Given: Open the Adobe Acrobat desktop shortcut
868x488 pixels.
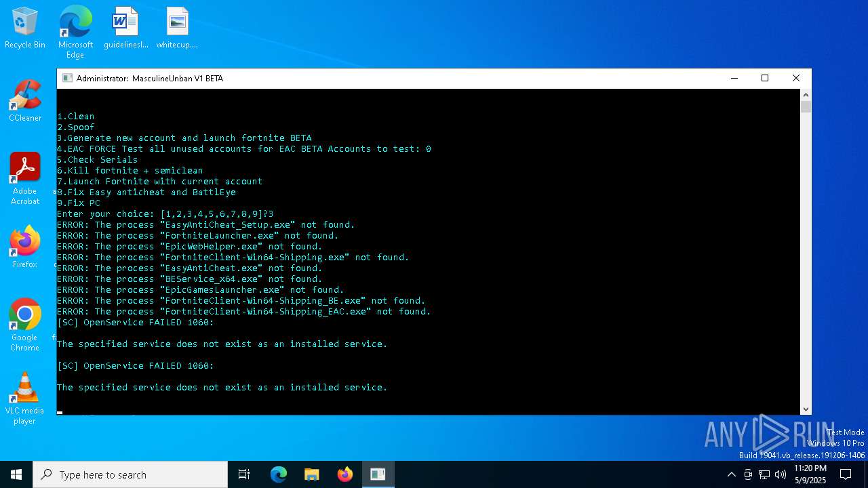Looking at the screenshot, I should click(x=25, y=179).
